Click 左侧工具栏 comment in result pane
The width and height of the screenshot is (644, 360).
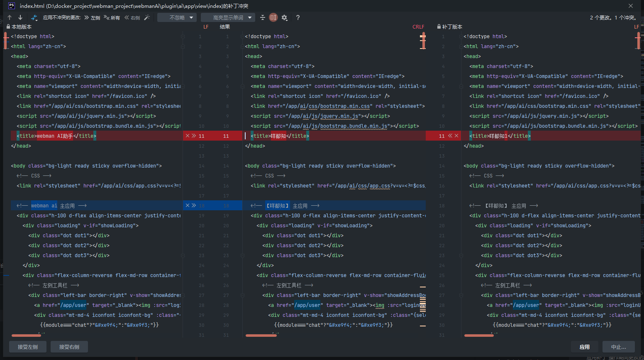coord(288,285)
